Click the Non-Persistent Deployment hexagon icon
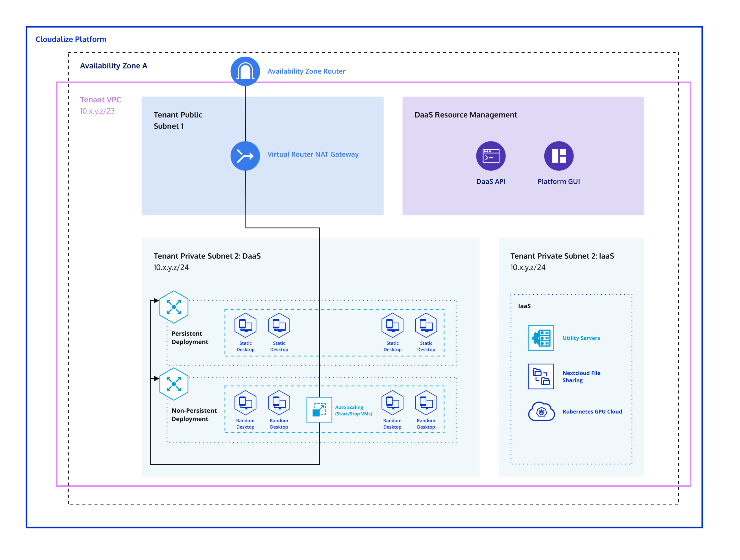The image size is (740, 560). (x=174, y=384)
